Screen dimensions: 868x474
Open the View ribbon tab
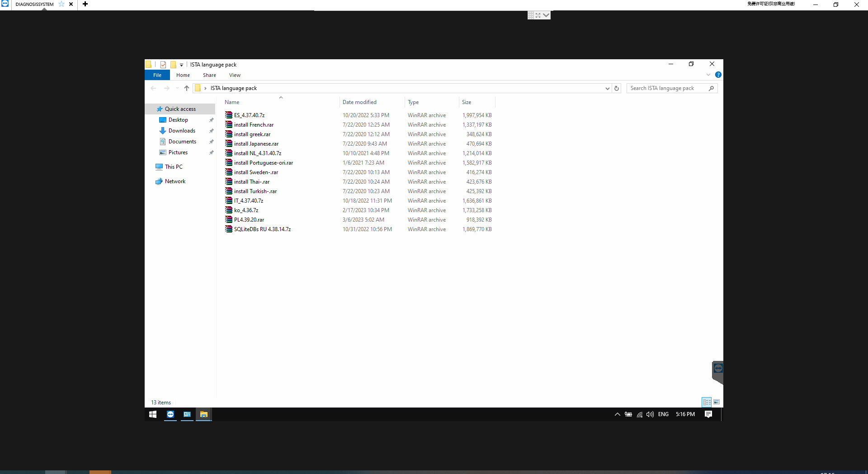[235, 75]
